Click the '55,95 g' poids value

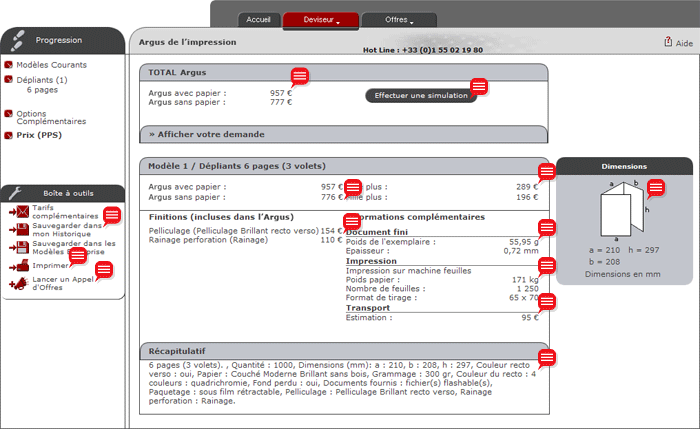point(524,242)
